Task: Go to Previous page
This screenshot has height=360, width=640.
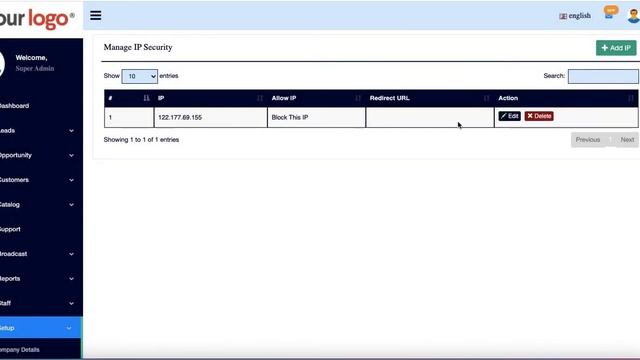Action: (x=588, y=140)
